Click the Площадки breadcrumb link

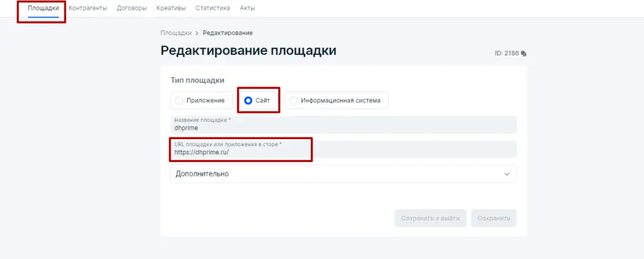(x=176, y=33)
